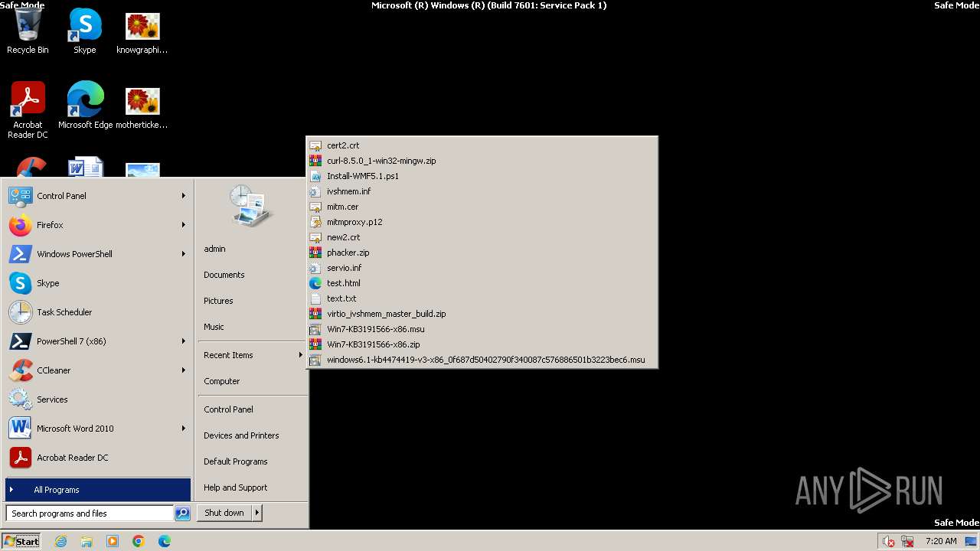Open All Programs list

point(98,490)
